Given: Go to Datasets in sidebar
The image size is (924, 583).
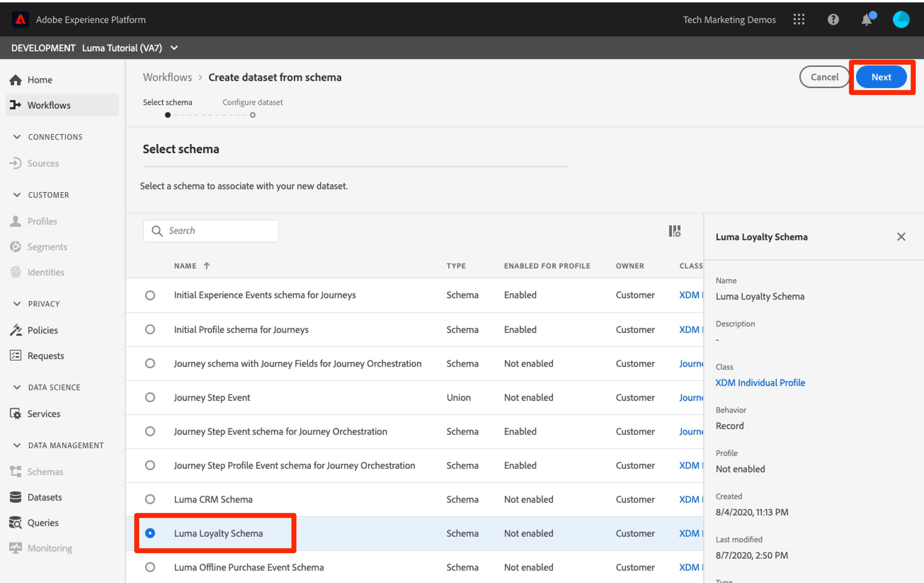Looking at the screenshot, I should point(45,497).
